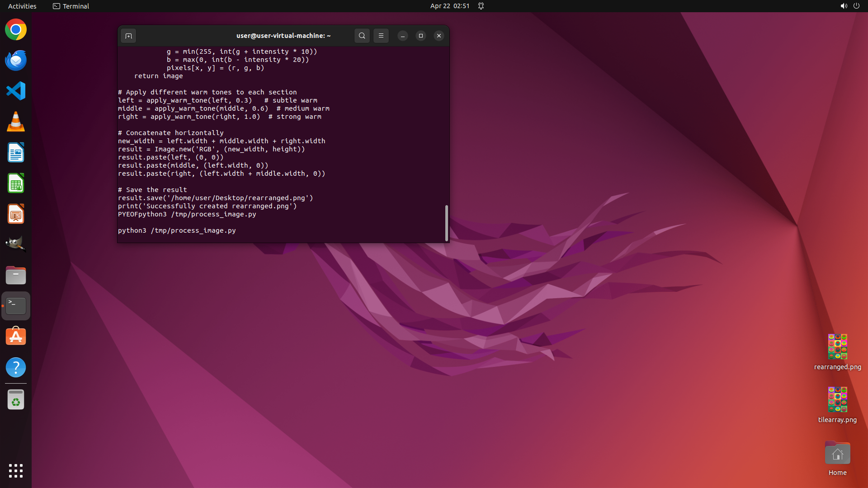
Task: Launch Google Chrome from dock
Action: [16, 30]
